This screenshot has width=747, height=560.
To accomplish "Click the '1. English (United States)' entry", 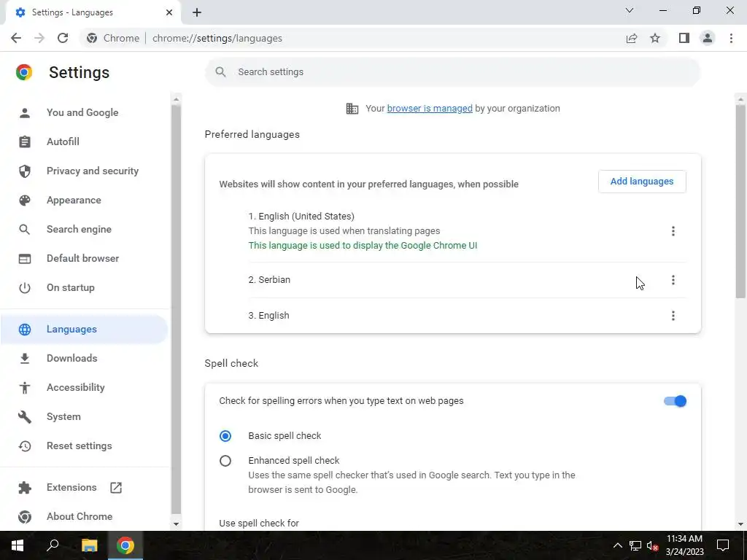I will pyautogui.click(x=301, y=217).
